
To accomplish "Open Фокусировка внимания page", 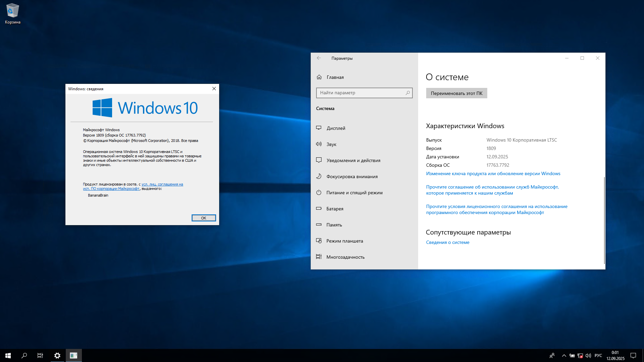I will tap(364, 176).
